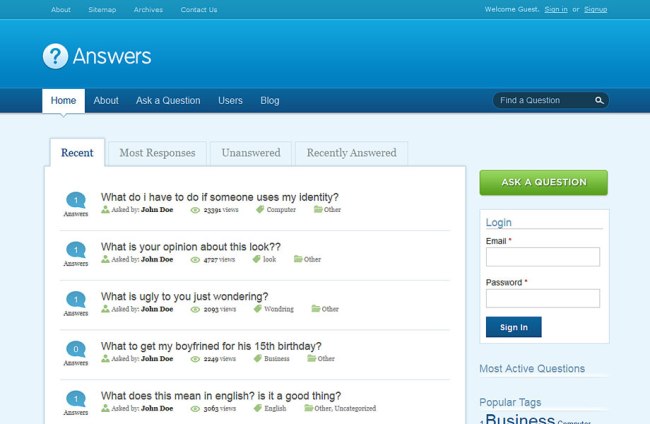650x424 pixels.
Task: Click views eye icon next to 23391 views
Action: (x=195, y=210)
